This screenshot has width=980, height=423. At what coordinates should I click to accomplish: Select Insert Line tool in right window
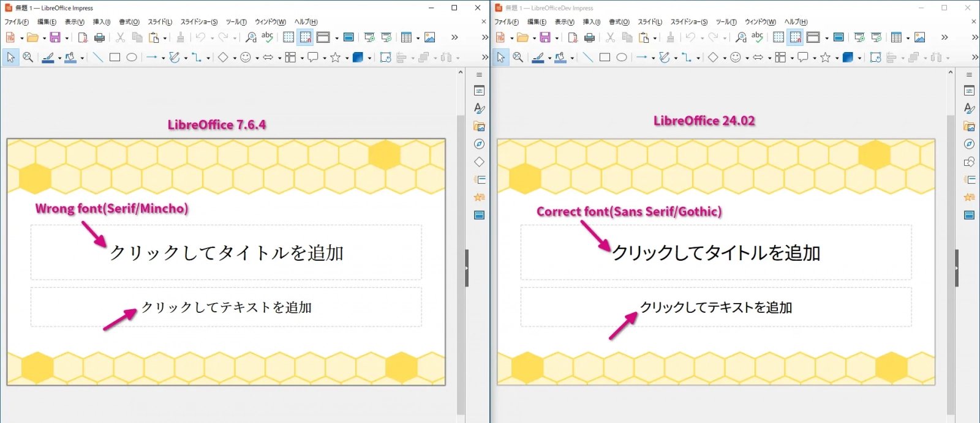click(587, 57)
